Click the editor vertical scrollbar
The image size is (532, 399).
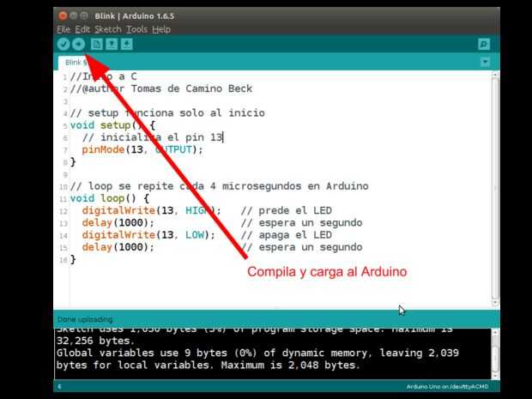point(495,189)
